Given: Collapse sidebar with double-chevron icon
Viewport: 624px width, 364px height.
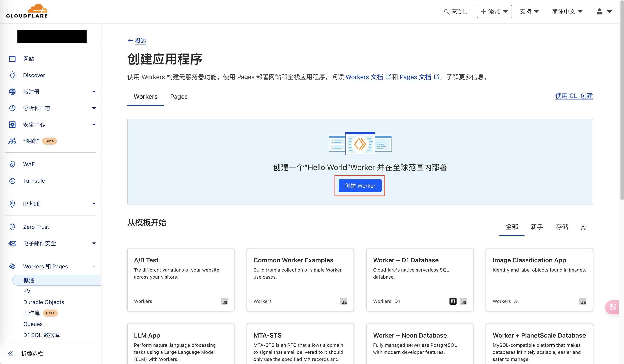Looking at the screenshot, I should [x=10, y=354].
